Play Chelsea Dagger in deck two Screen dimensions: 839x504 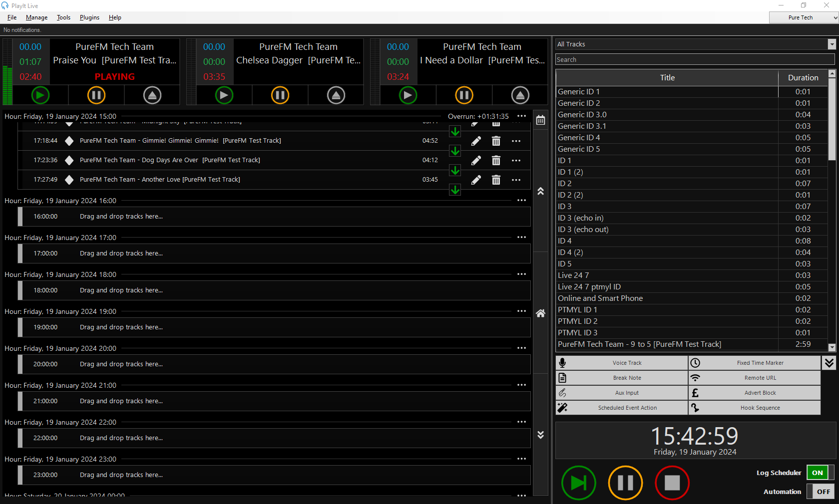tap(224, 95)
